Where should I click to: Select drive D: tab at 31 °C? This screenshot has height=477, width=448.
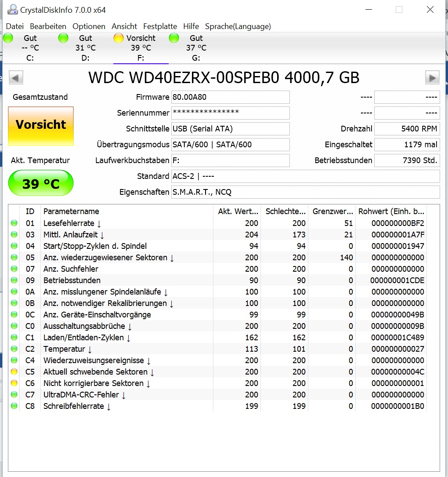[x=85, y=48]
